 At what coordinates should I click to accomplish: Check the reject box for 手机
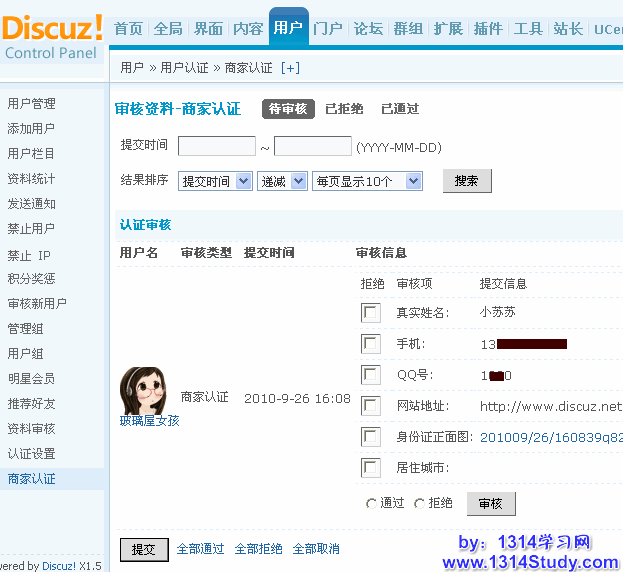[371, 345]
